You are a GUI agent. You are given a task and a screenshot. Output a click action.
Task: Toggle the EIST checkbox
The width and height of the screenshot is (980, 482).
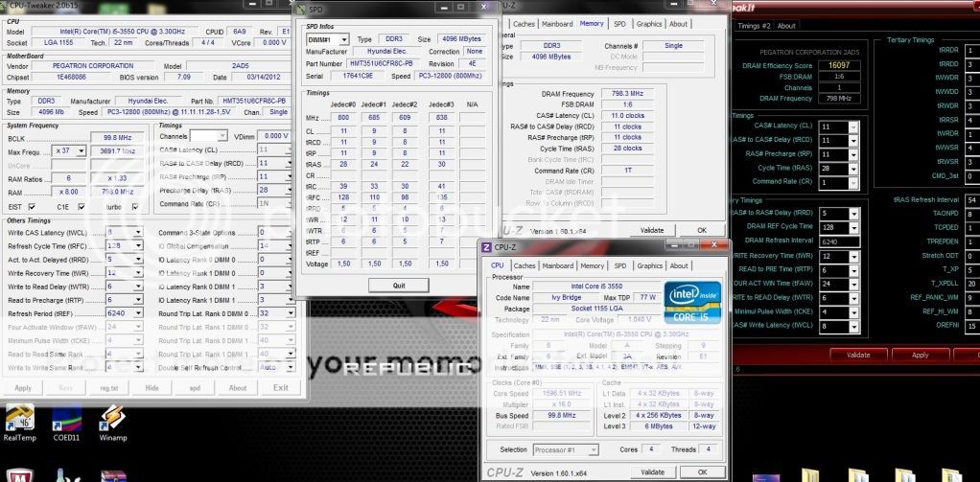tap(33, 206)
